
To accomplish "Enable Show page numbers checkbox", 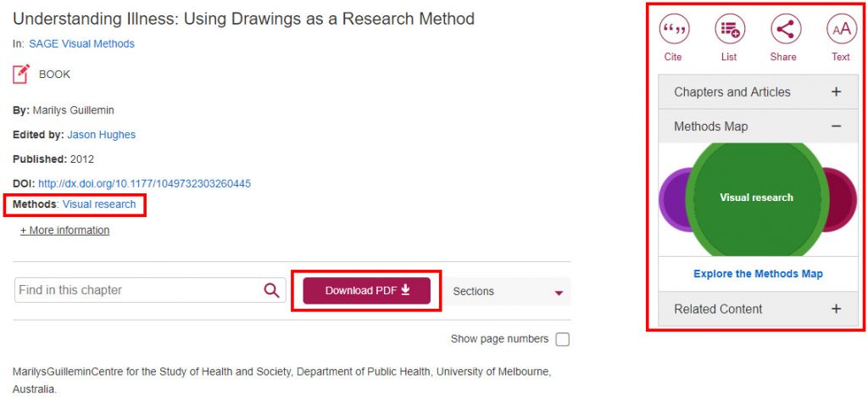I will pyautogui.click(x=563, y=339).
